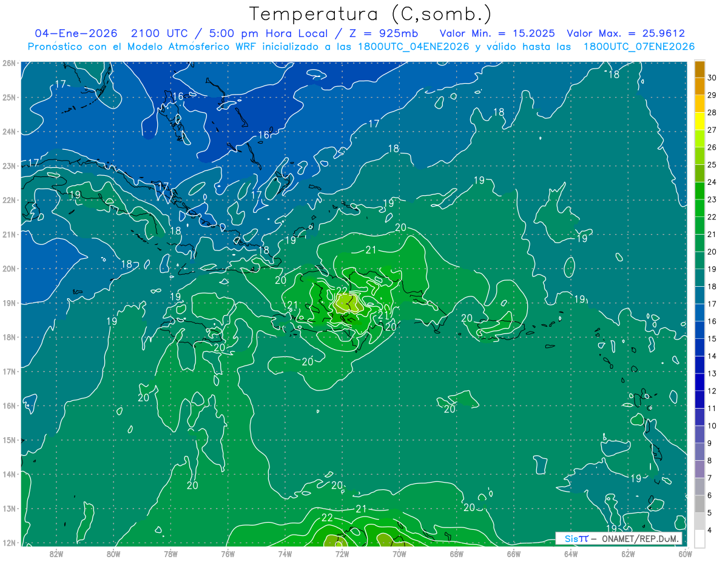Click longitude axis label "68W"
728x562 pixels.
coord(456,554)
